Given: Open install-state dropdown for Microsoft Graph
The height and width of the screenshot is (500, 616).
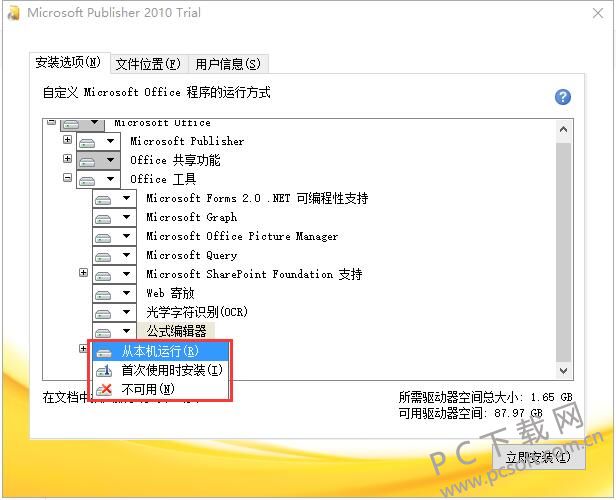Looking at the screenshot, I should (x=114, y=217).
